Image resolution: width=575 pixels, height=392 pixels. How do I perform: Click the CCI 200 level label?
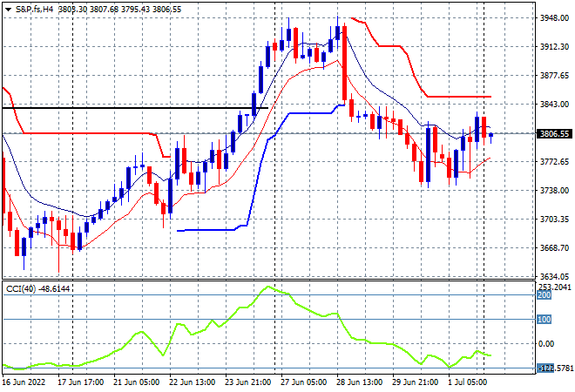click(x=545, y=295)
